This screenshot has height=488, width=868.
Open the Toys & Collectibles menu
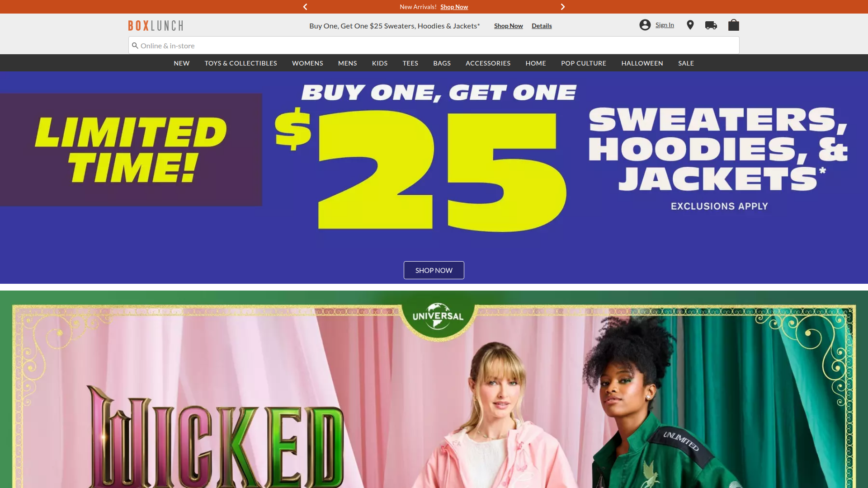[241, 63]
